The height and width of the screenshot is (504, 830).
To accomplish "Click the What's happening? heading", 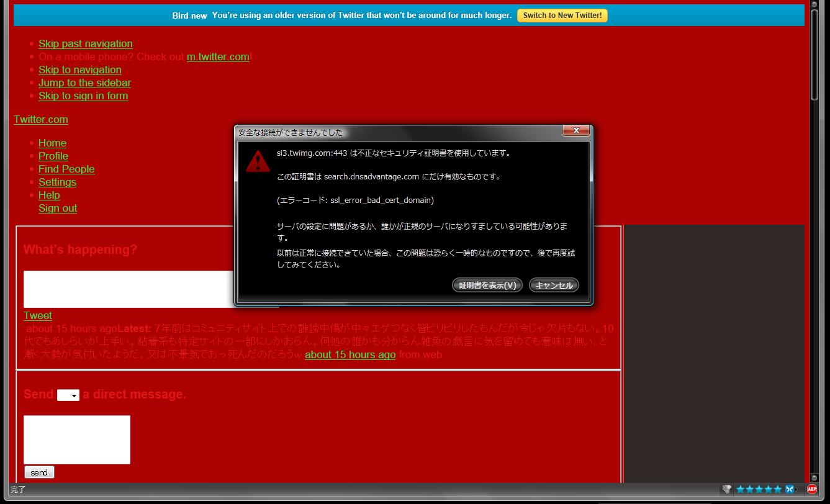I will click(80, 250).
